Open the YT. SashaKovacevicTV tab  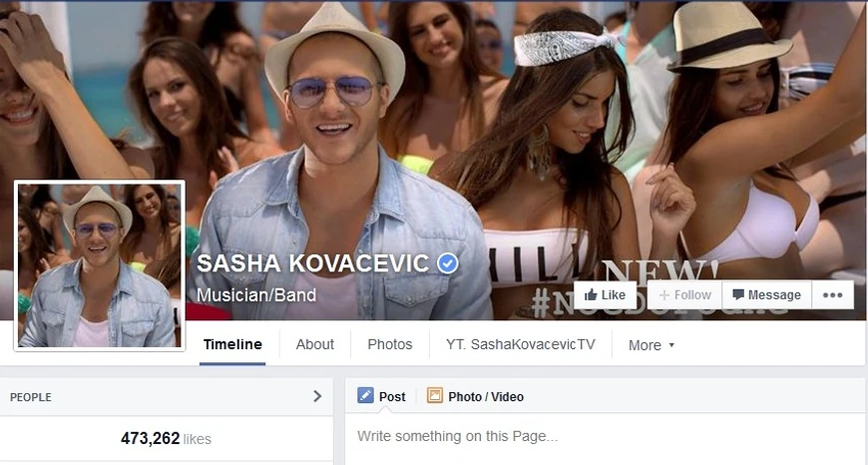tap(521, 344)
